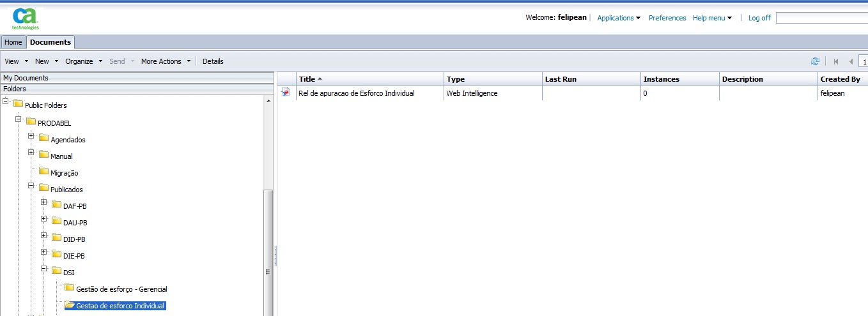Sort by the Created By column header
This screenshot has width=868, height=316.
843,79
